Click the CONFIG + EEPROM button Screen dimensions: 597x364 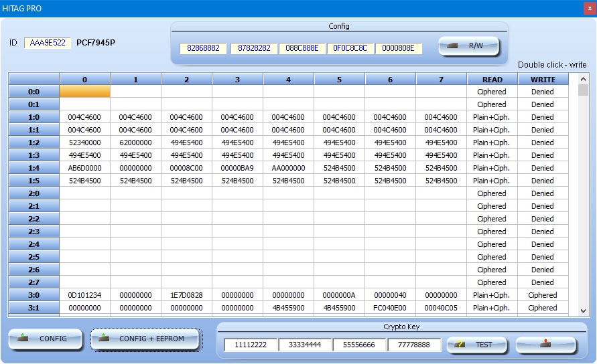click(145, 339)
